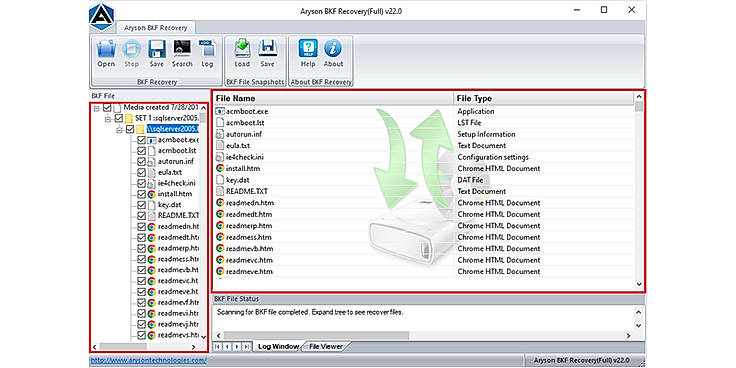This screenshot has height=368, width=736.
Task: Open the Log icon in the ribbon
Action: coord(207,49)
